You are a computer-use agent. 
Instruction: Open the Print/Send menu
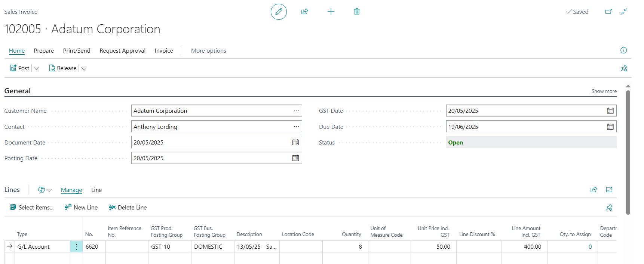77,51
